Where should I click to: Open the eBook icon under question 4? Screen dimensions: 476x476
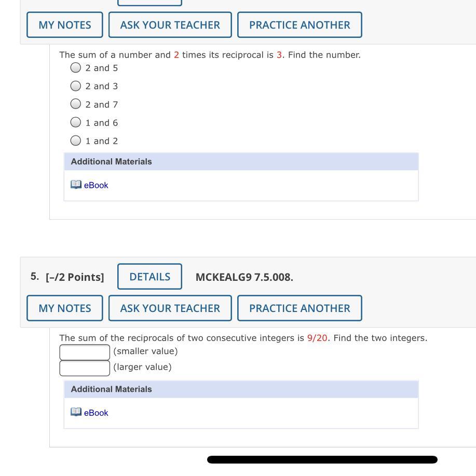(76, 185)
